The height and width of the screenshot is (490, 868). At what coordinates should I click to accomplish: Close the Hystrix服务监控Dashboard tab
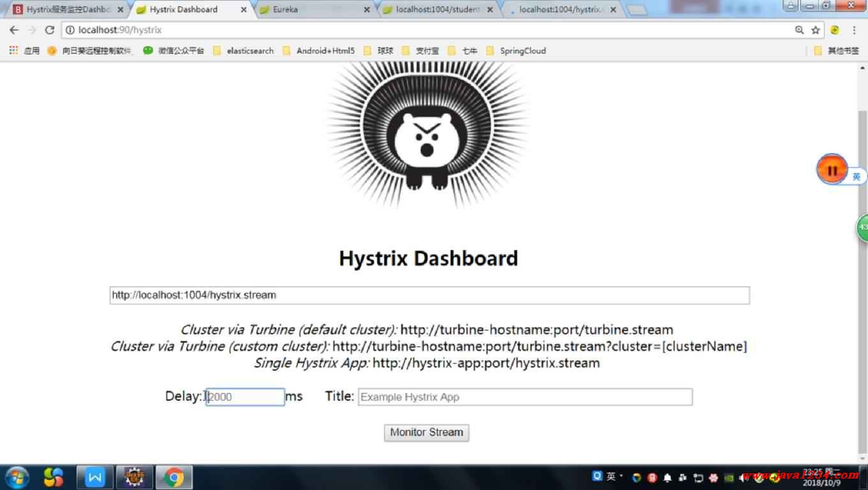click(x=120, y=10)
